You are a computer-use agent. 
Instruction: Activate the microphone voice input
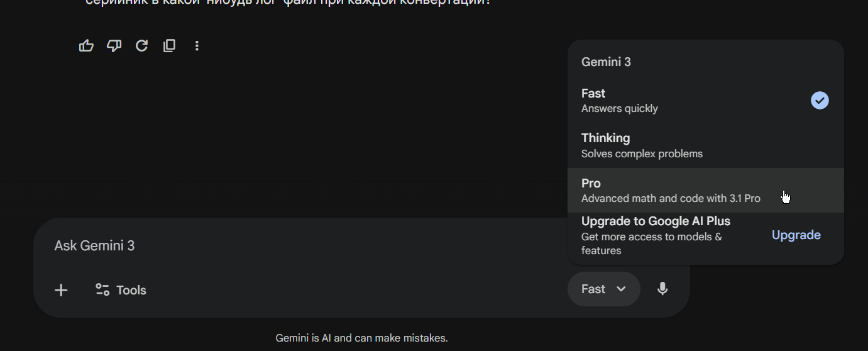pos(662,289)
